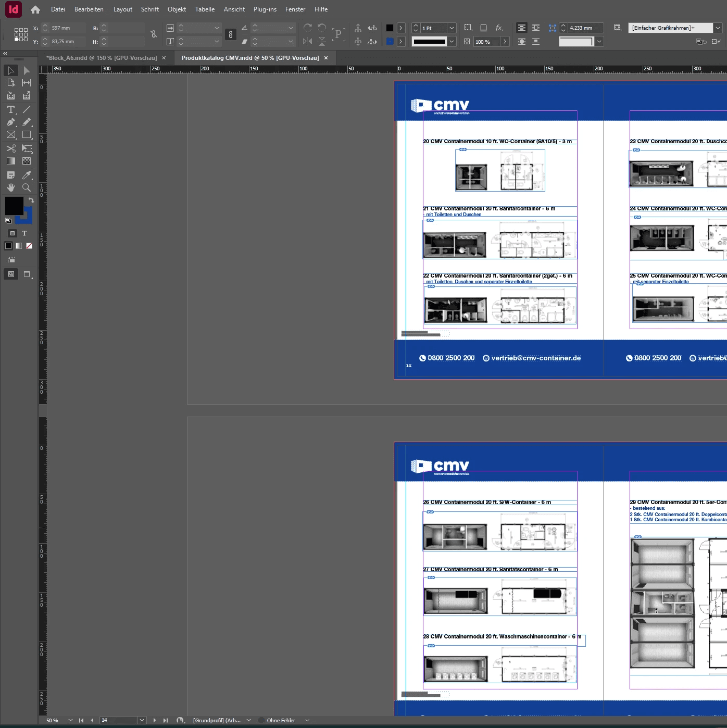This screenshot has height=728, width=727.
Task: Switch to the Block_A6.indd document tab
Action: coord(102,58)
